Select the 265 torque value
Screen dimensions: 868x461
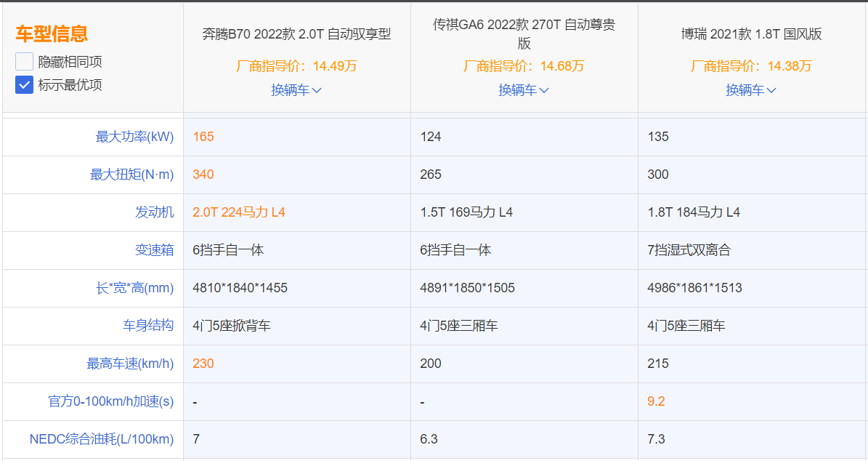431,175
